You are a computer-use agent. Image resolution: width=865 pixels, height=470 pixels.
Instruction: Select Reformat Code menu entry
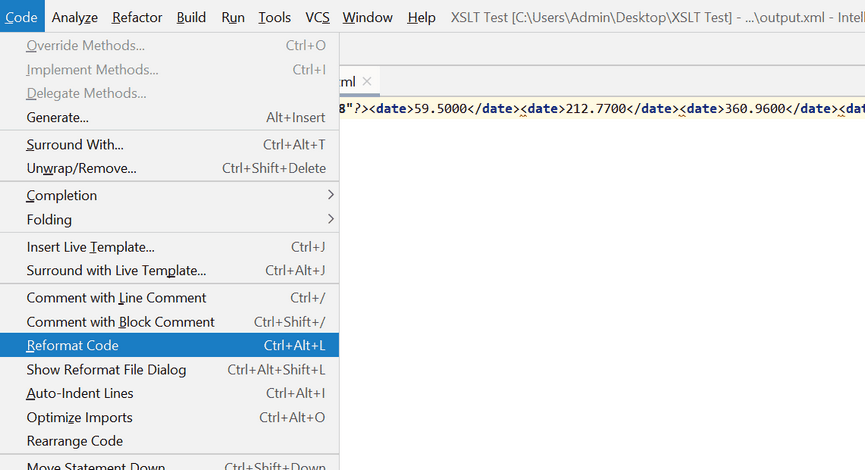tap(170, 345)
